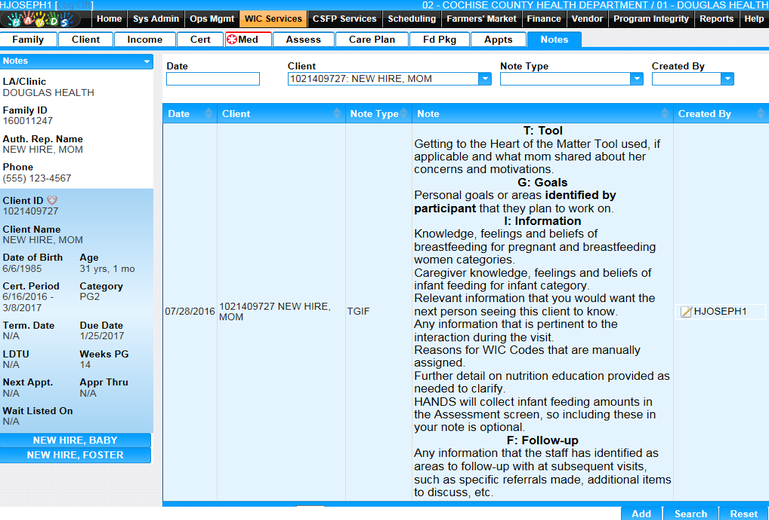Click the Log Off link
769x520 pixels.
(x=76, y=5)
